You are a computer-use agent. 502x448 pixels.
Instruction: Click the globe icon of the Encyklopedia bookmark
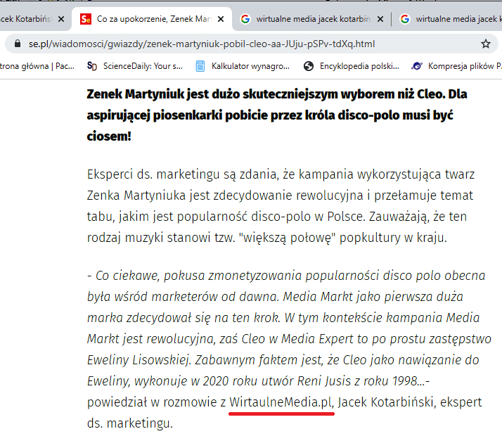(x=309, y=66)
